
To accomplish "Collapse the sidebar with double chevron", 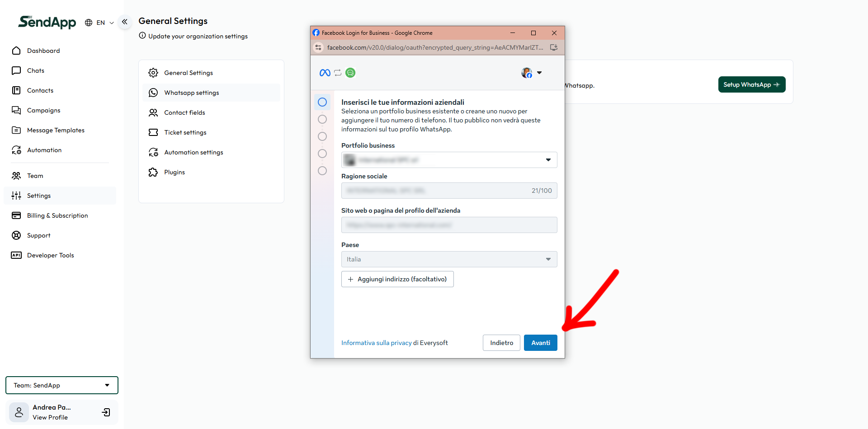I will (125, 22).
